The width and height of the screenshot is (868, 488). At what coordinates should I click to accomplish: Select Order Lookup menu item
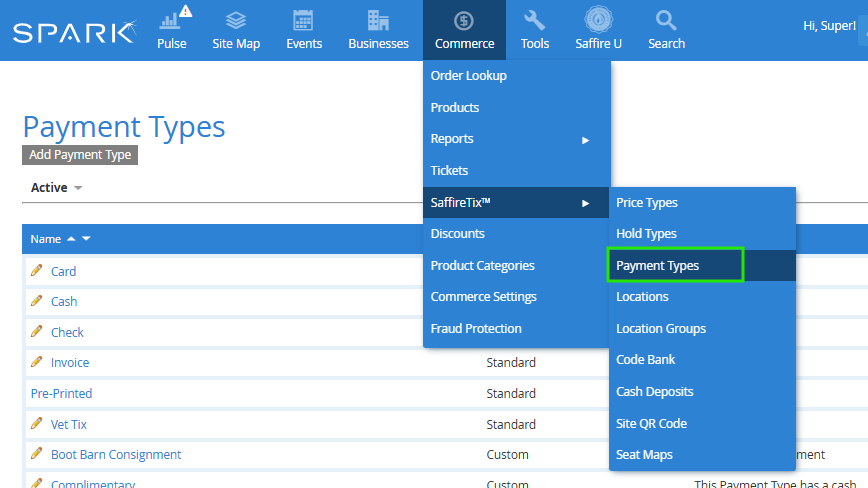pyautogui.click(x=468, y=75)
